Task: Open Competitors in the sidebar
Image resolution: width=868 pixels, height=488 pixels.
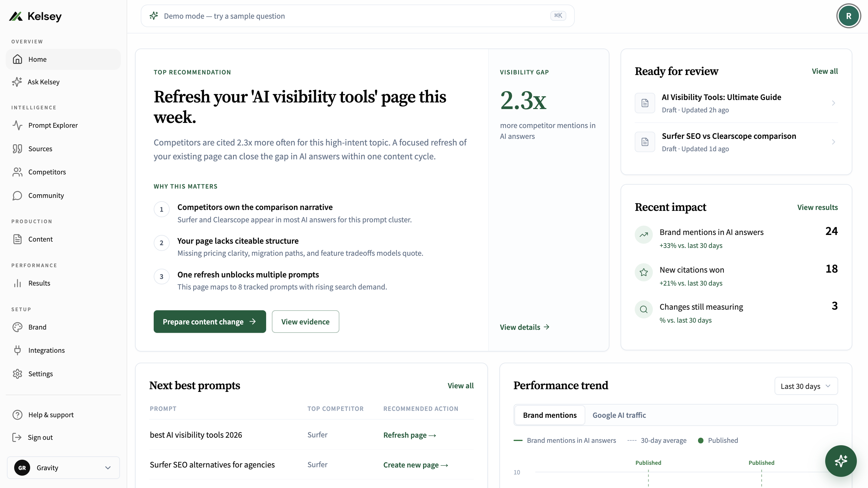Action: pos(63,172)
